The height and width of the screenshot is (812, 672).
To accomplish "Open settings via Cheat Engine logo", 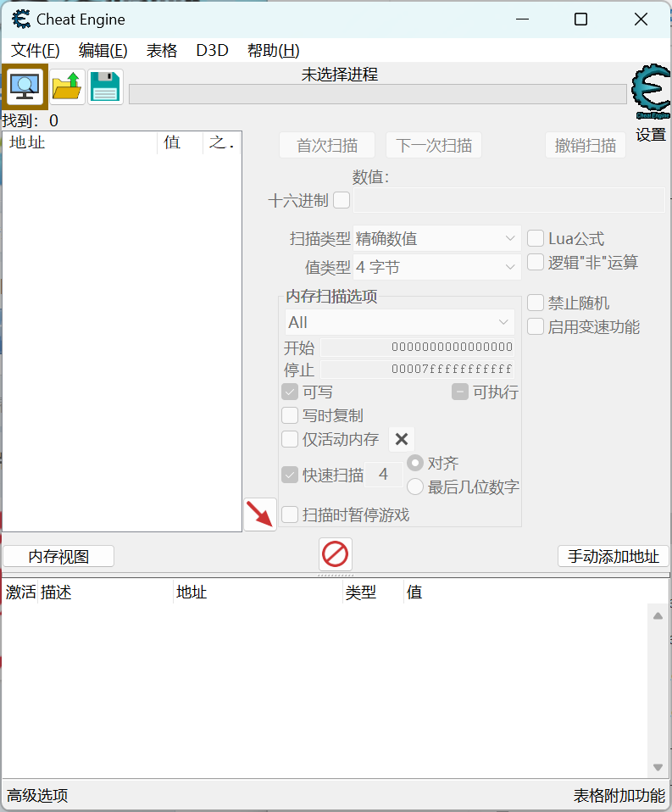I will [x=651, y=92].
